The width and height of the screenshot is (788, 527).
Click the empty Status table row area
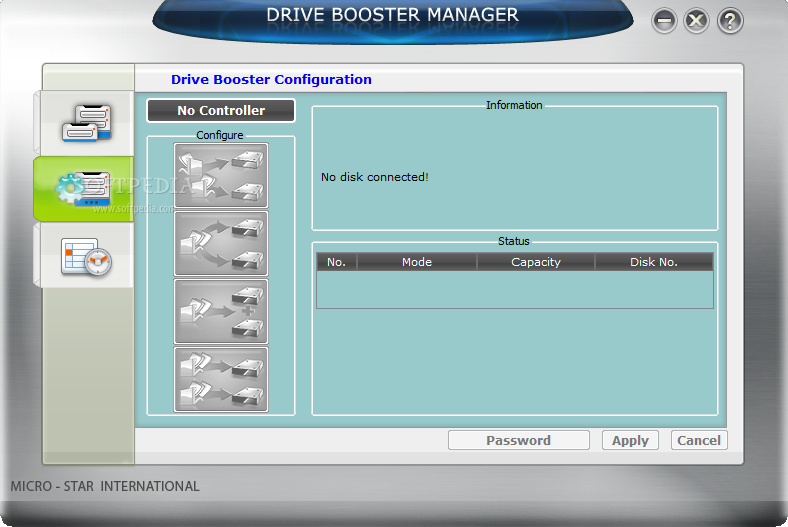click(x=515, y=289)
